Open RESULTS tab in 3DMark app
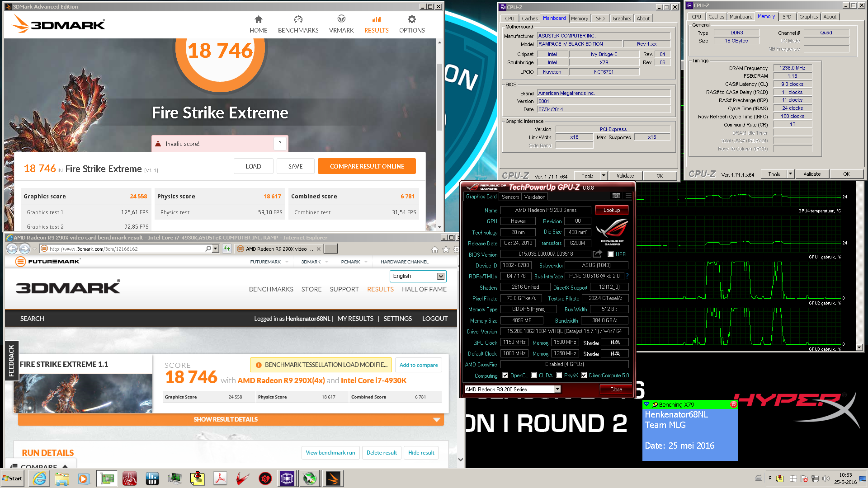868x488 pixels. 376,24
